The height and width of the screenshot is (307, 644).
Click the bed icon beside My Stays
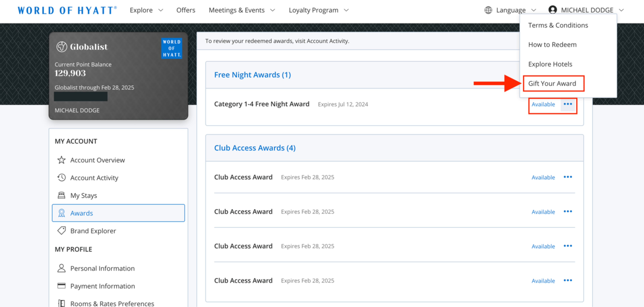pyautogui.click(x=61, y=195)
